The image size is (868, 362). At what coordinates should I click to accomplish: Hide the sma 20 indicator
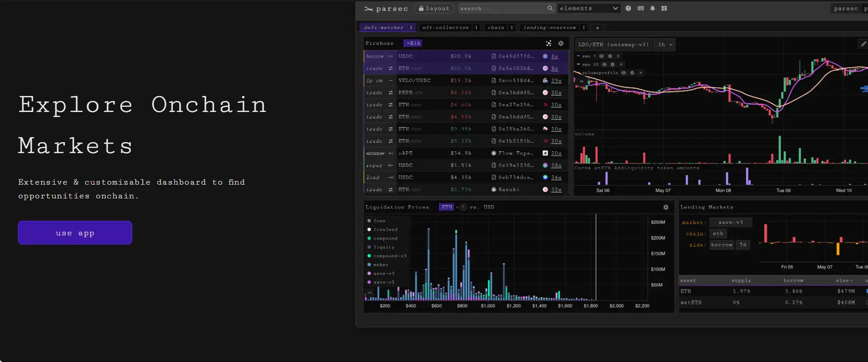tap(604, 64)
